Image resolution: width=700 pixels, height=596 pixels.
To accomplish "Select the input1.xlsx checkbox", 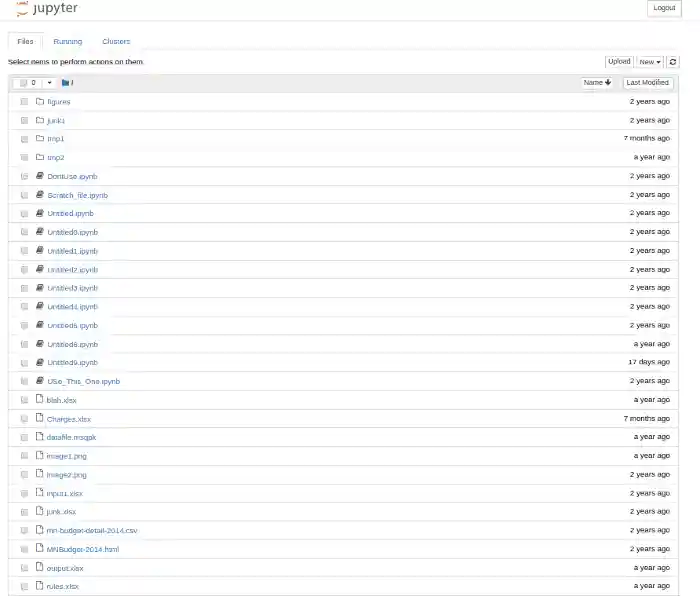I will 24,493.
